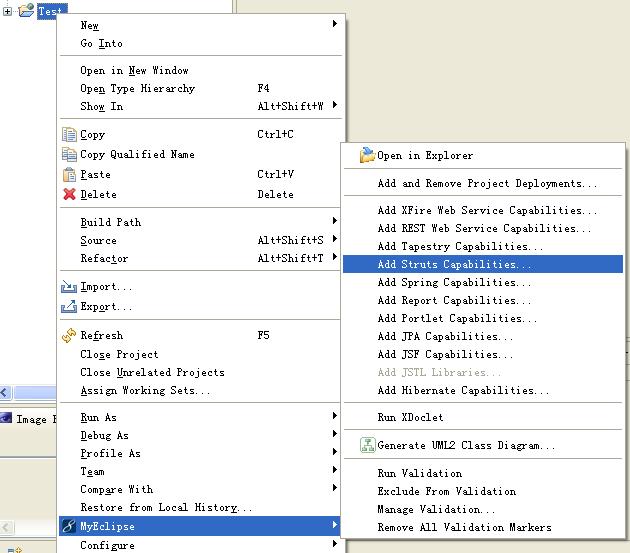Select Go Into menu entry

click(x=200, y=43)
